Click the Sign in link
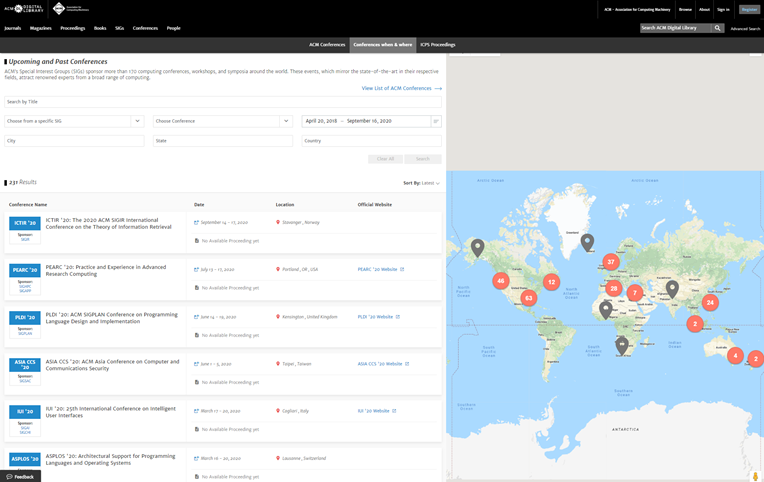This screenshot has width=764, height=482. pyautogui.click(x=723, y=9)
